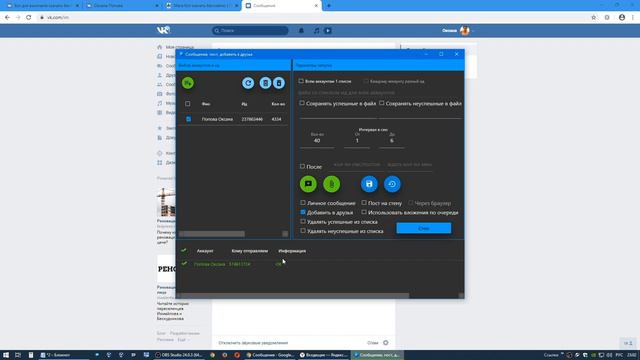
Task: Open the Windows Start button
Action: point(6,355)
